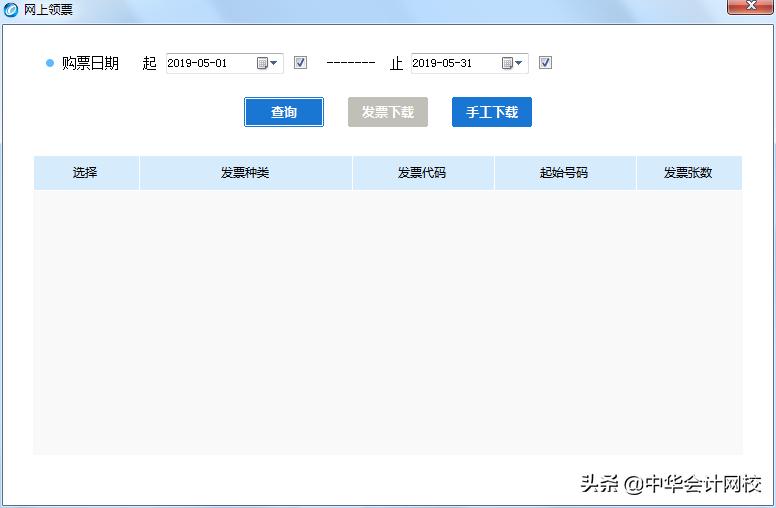
Task: Uncheck the start date checkbox
Action: 300,62
